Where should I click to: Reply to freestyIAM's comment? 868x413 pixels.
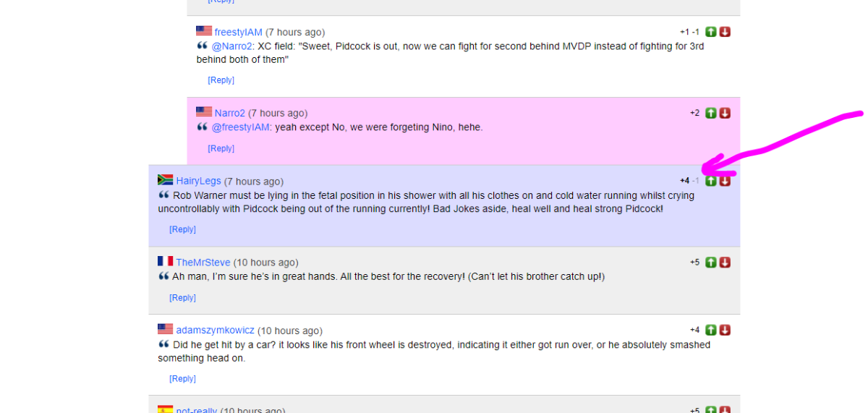click(221, 80)
